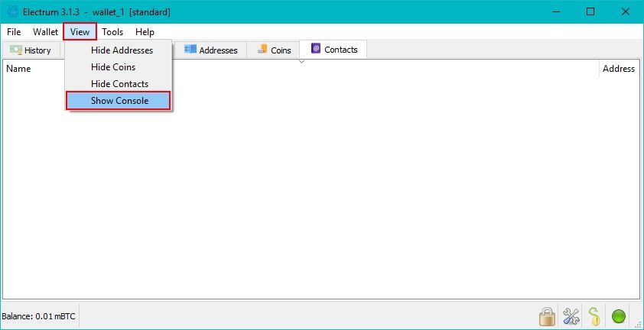The image size is (644, 330).
Task: Select the Contacts tab
Action: (x=333, y=50)
